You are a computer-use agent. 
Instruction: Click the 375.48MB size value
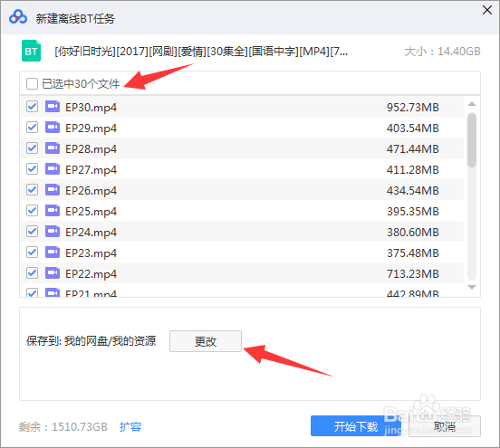(413, 253)
